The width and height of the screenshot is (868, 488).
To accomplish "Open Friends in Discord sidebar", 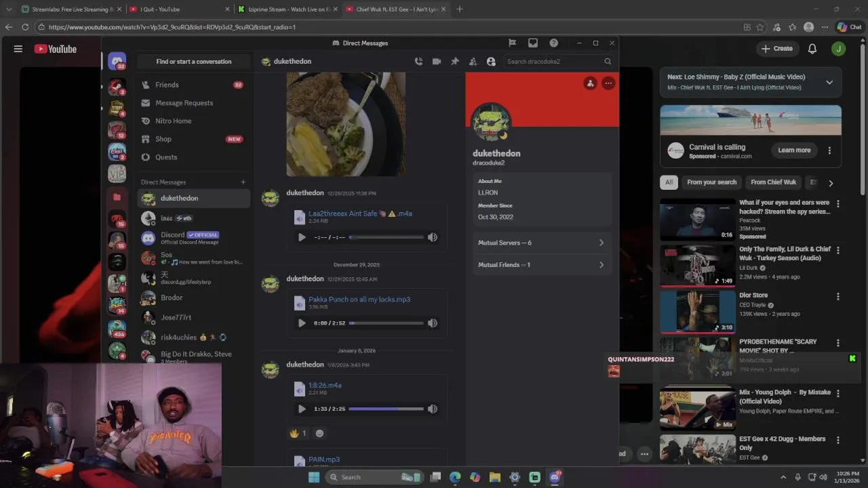I will coord(193,85).
